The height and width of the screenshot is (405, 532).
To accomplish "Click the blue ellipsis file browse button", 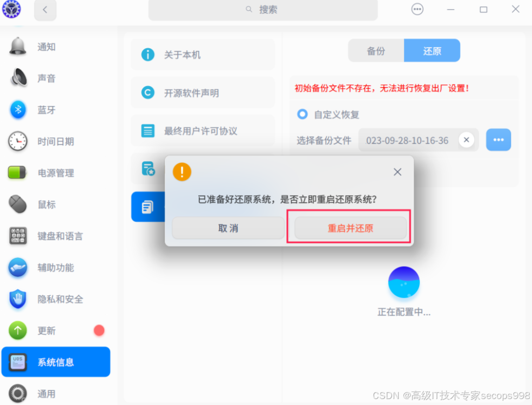I will click(498, 140).
